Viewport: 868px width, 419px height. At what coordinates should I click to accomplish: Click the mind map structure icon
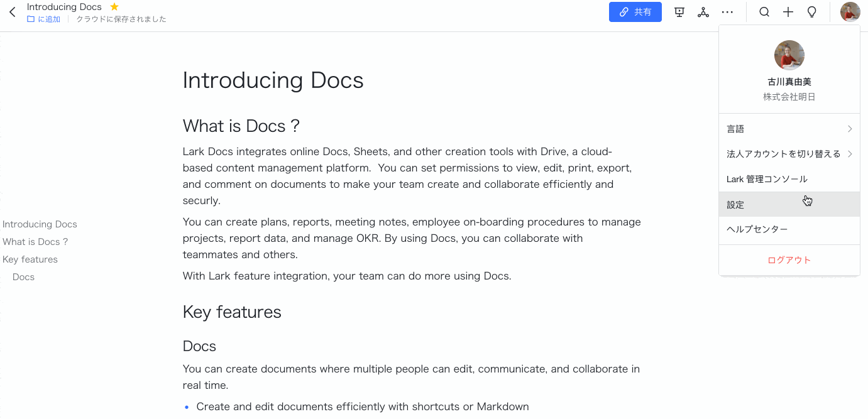point(703,12)
